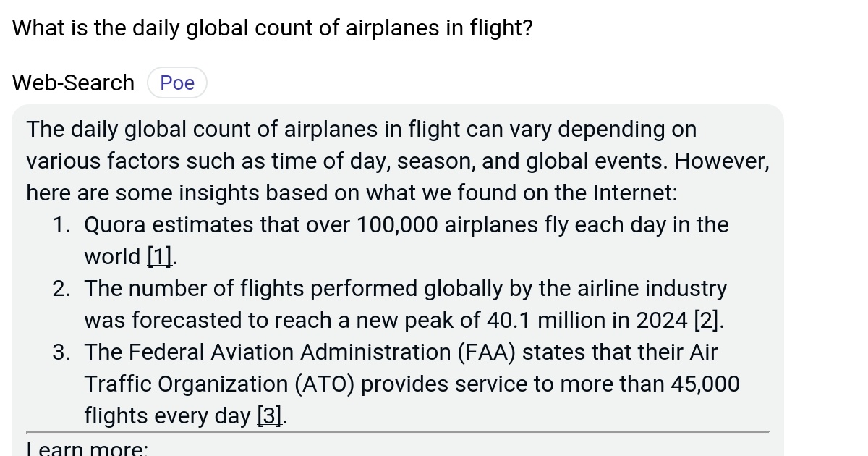Open citation link [2] about 40.1 million flights

tap(705, 320)
